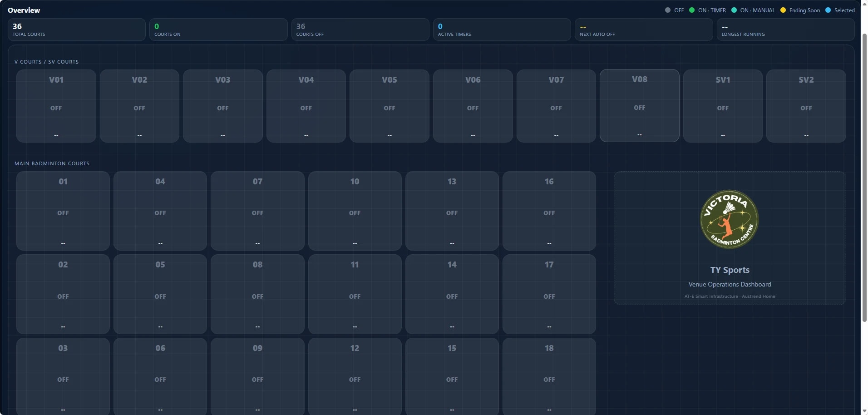Select court V03 card
The height and width of the screenshot is (415, 868).
point(222,106)
